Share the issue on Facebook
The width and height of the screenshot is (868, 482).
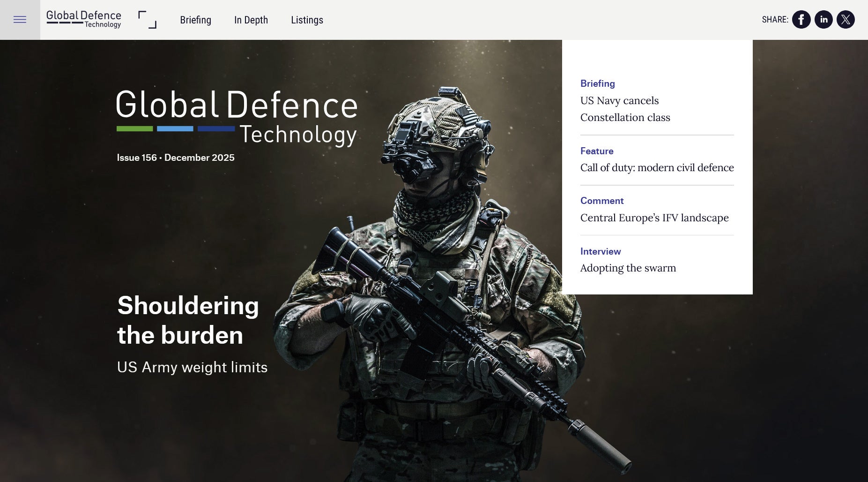tap(801, 20)
